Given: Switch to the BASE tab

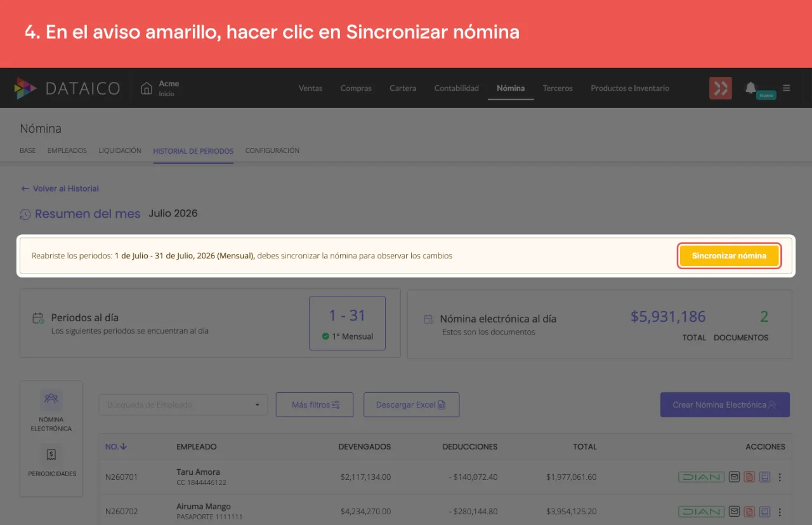Looking at the screenshot, I should click(28, 150).
